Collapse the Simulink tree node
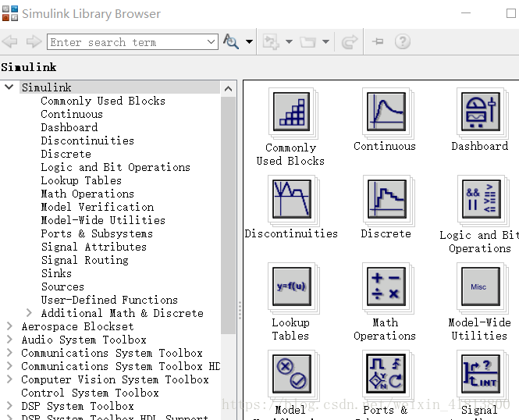519x420 pixels. tap(9, 87)
